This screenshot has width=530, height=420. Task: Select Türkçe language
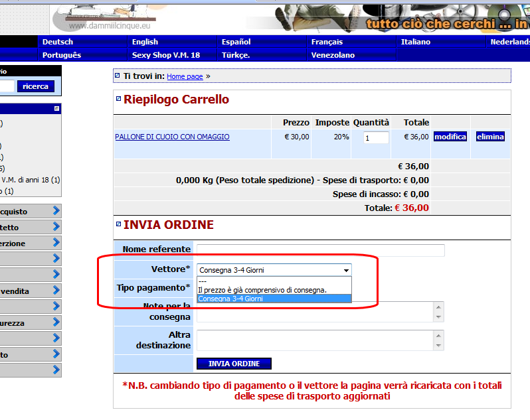(x=236, y=55)
